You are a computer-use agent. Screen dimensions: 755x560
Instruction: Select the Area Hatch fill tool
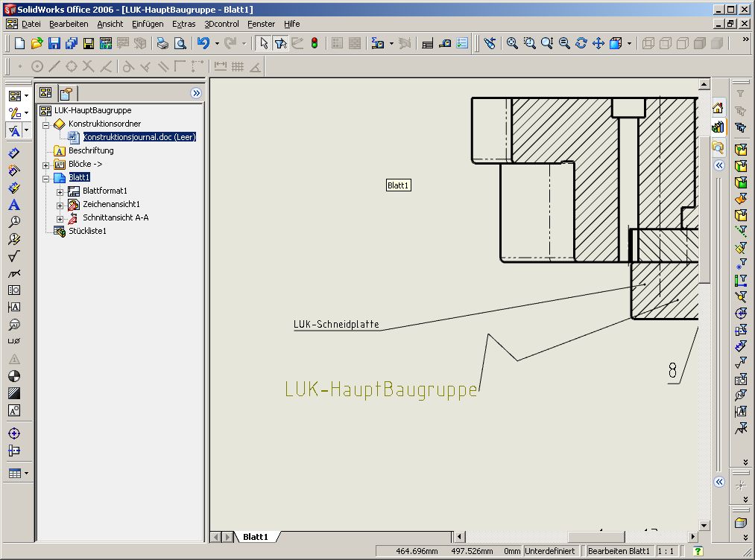coord(14,393)
